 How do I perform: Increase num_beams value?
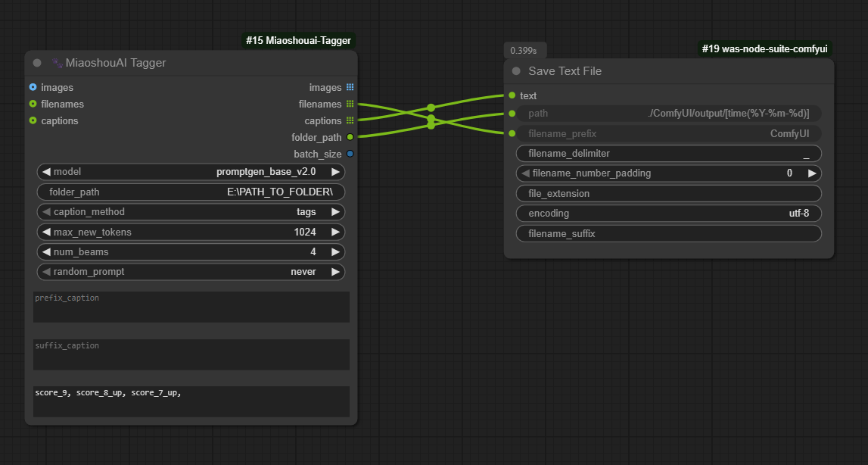(335, 251)
